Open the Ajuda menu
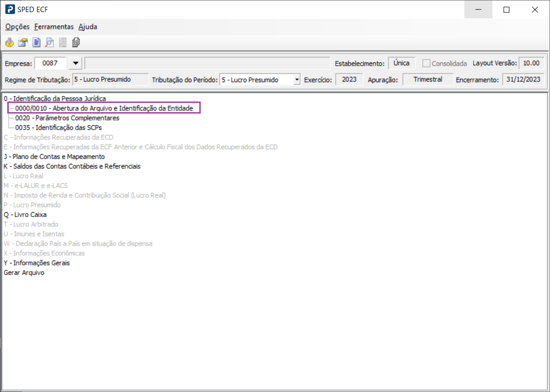The width and height of the screenshot is (550, 392). [x=88, y=27]
